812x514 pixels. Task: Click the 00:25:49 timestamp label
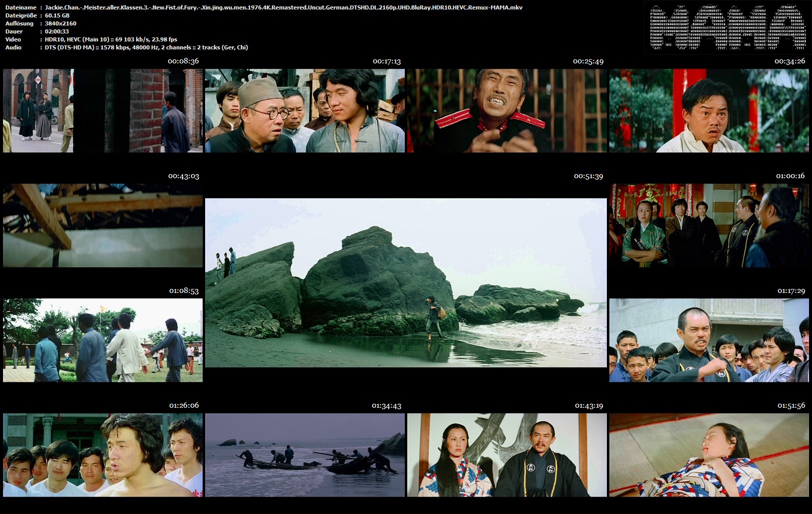588,61
